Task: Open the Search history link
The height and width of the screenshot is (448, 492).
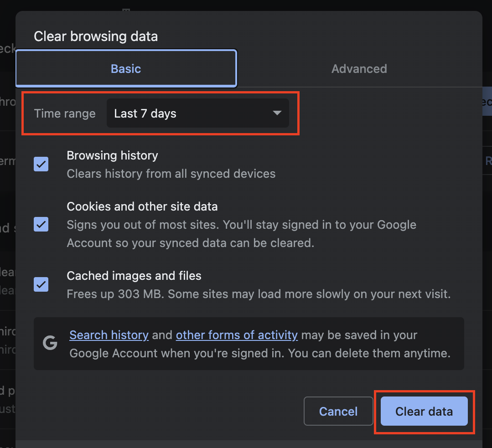Action: tap(109, 335)
